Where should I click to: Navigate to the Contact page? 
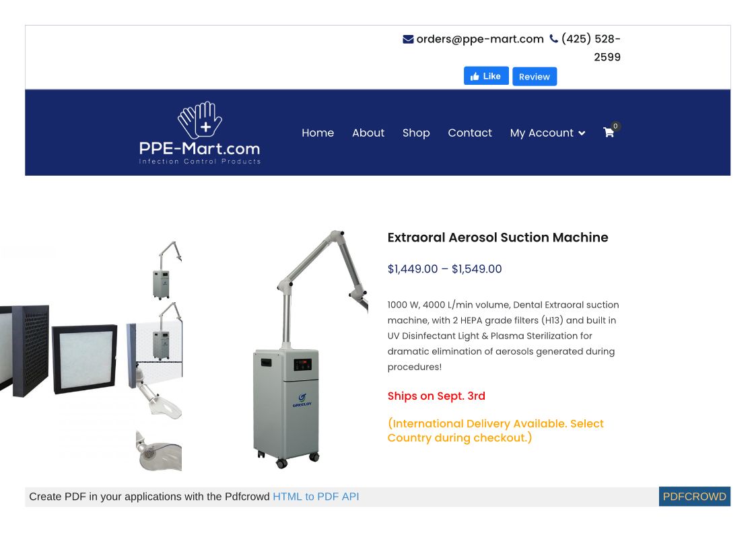click(470, 133)
